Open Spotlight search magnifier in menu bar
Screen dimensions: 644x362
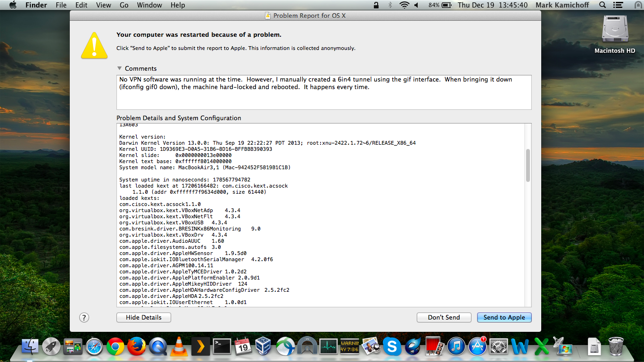point(603,5)
